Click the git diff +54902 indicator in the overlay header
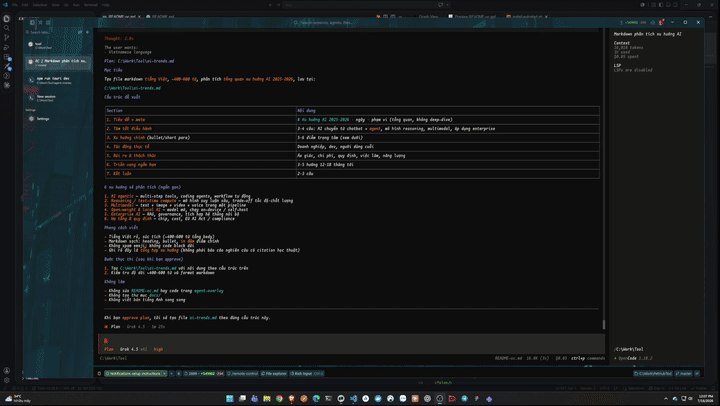The height and width of the screenshot is (406, 720). [633, 22]
